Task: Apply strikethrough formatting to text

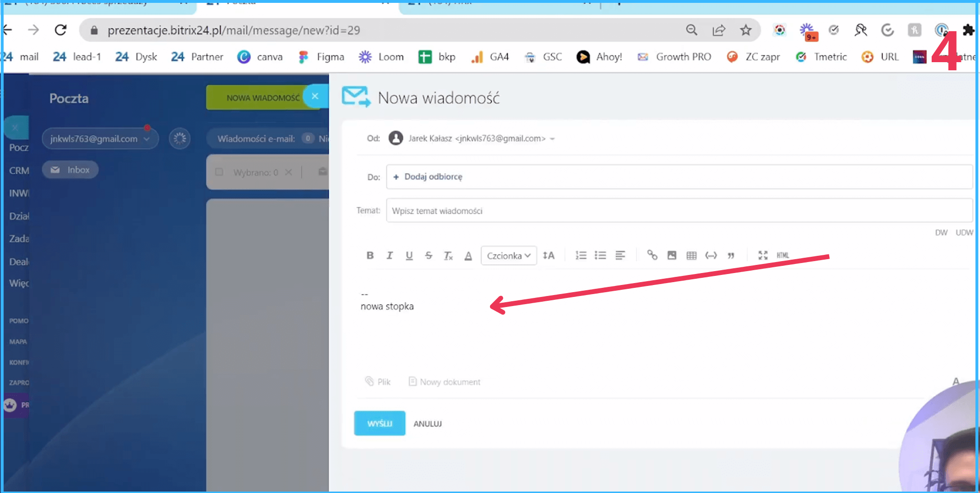Action: 428,255
